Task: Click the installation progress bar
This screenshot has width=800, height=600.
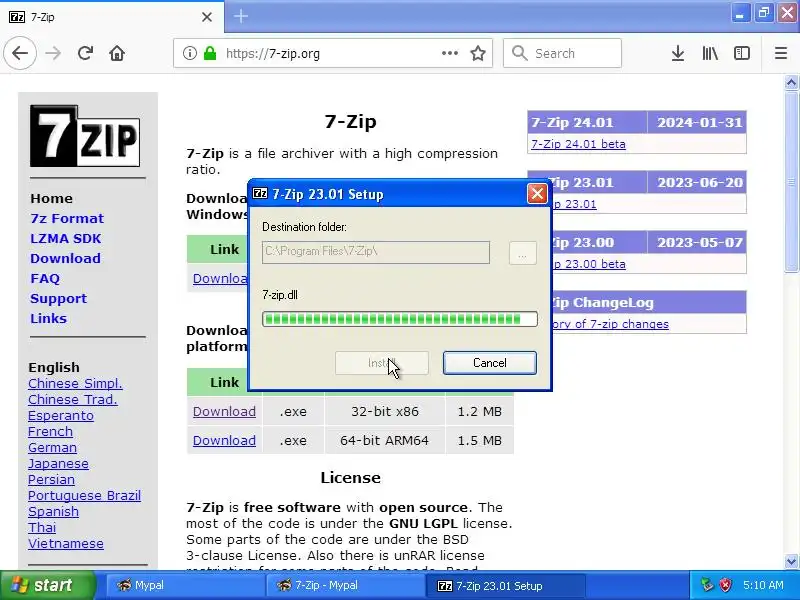Action: (399, 319)
